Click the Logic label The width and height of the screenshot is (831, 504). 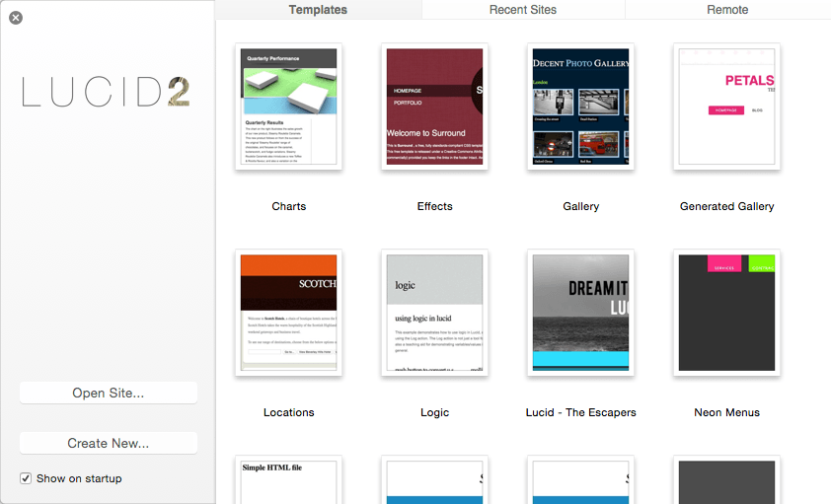(x=434, y=412)
